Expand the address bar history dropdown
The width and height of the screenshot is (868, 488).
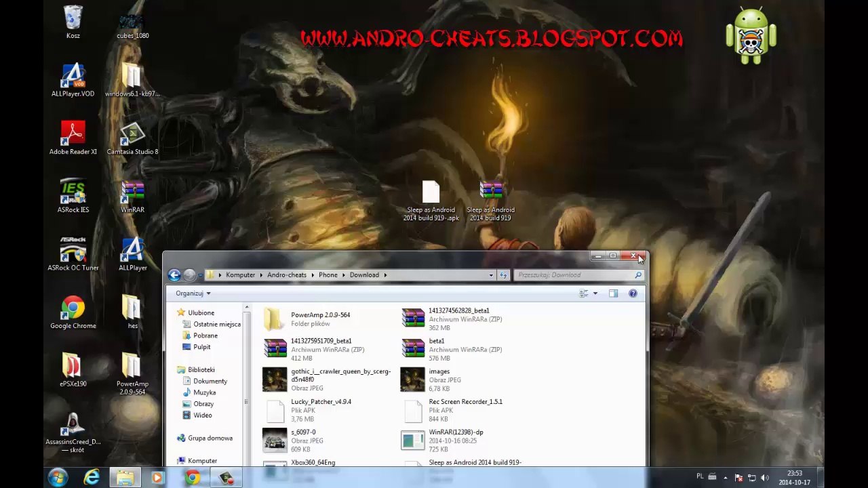[491, 275]
